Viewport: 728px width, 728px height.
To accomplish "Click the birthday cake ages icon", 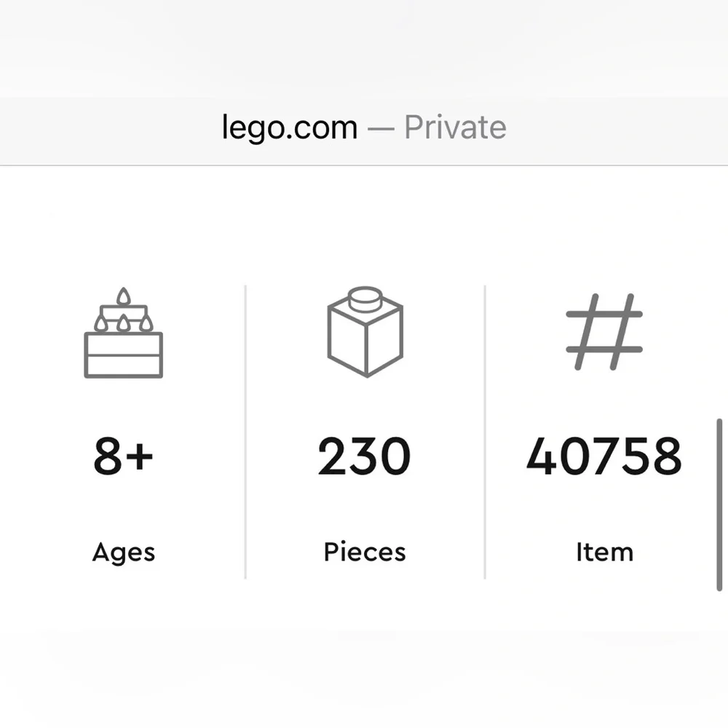I will [124, 333].
